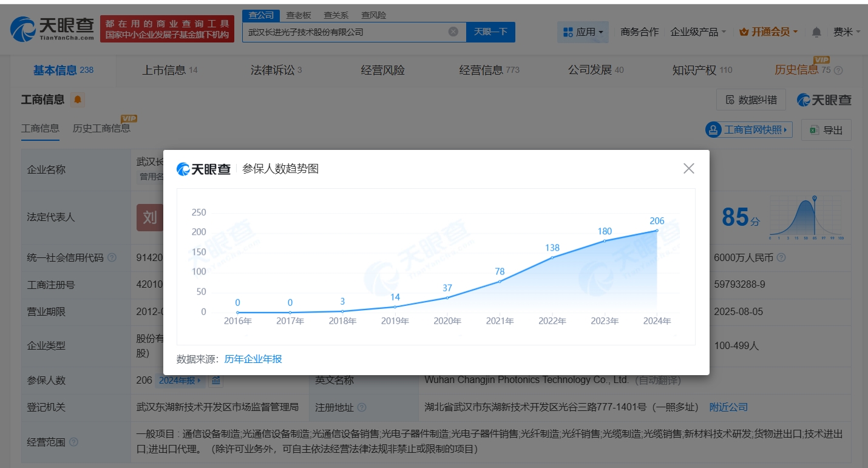Click the help icon beside 统一社会信用代码
868x468 pixels.
[112, 257]
